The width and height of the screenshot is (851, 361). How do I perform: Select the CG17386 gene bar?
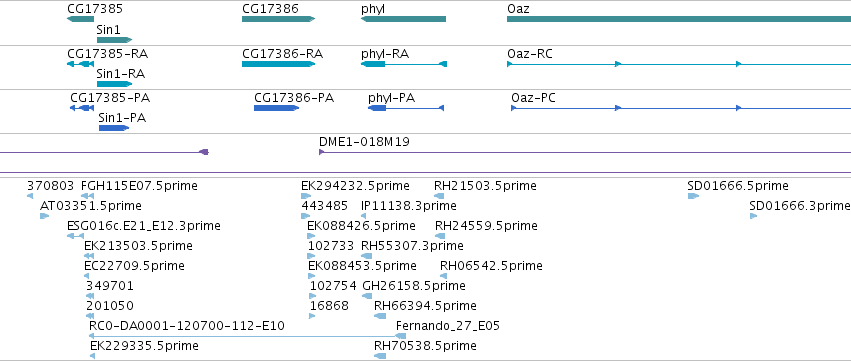278,19
